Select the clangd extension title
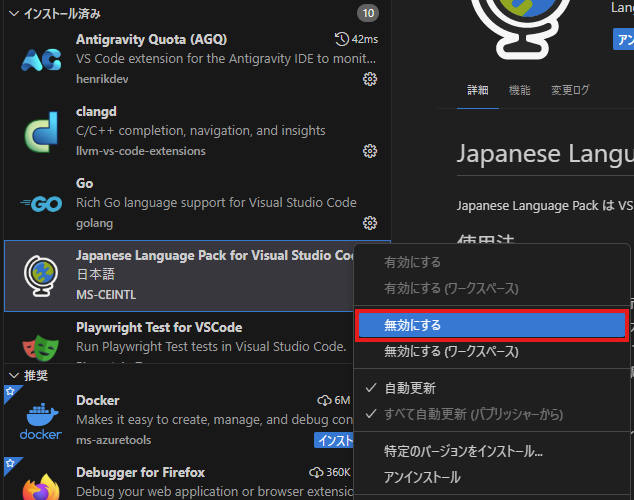Viewport: 634px width, 500px height. [x=96, y=111]
